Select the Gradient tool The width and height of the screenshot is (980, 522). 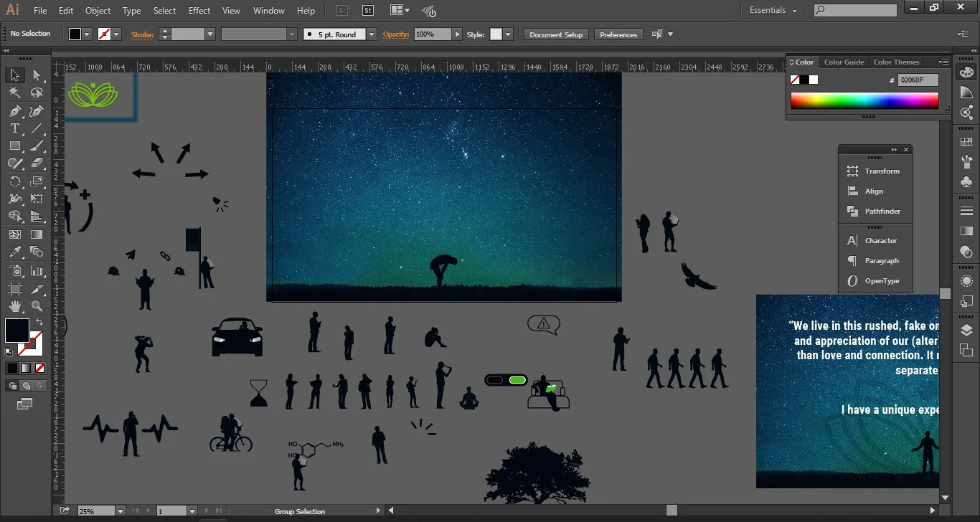(x=37, y=234)
